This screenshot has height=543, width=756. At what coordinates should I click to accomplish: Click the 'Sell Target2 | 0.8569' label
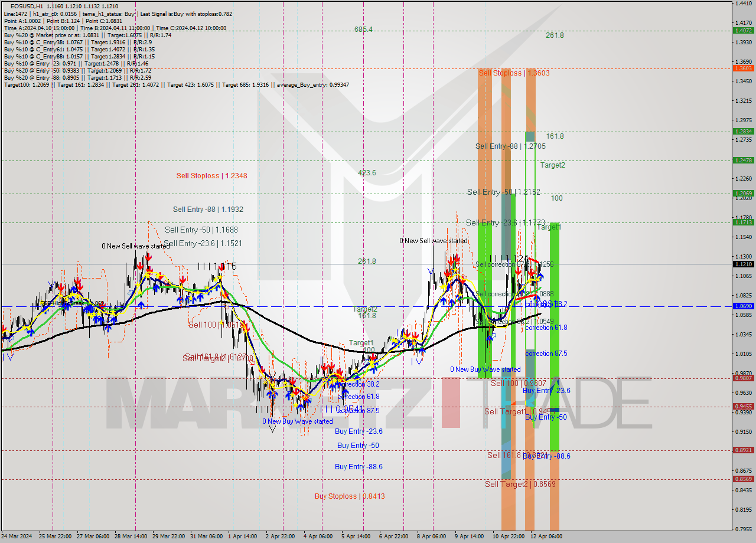pyautogui.click(x=520, y=485)
